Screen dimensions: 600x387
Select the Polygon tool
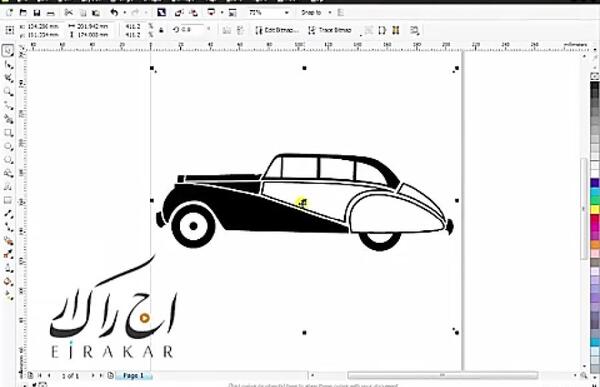[x=8, y=160]
